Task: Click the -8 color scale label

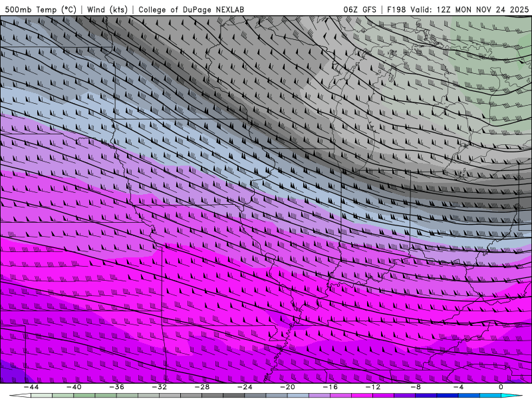Action: pyautogui.click(x=416, y=387)
